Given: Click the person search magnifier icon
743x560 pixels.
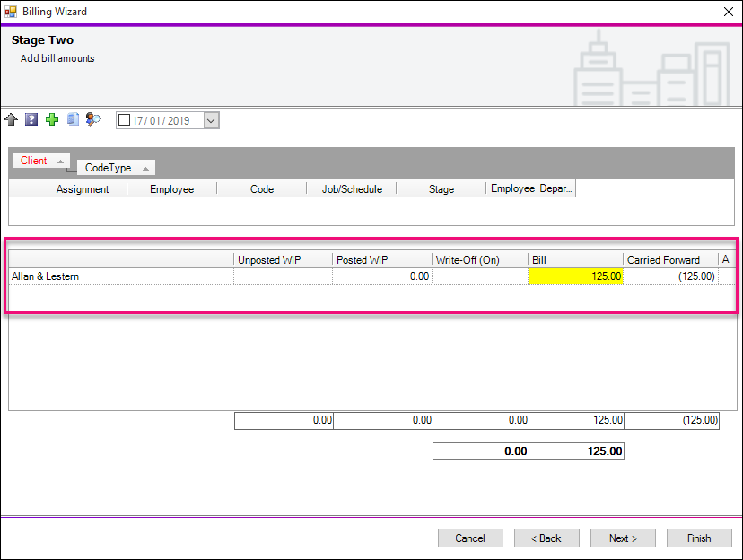Looking at the screenshot, I should coord(93,120).
